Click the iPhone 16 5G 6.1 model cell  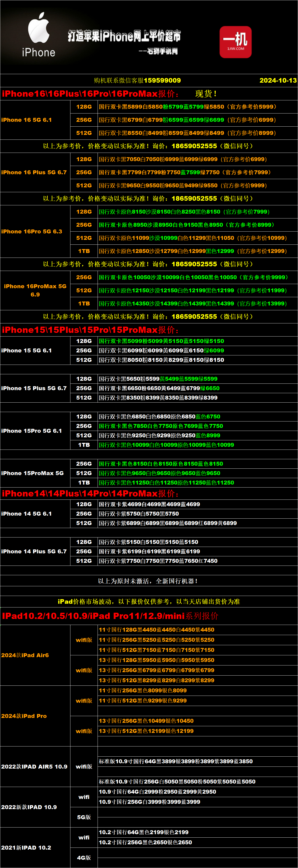tap(35, 120)
